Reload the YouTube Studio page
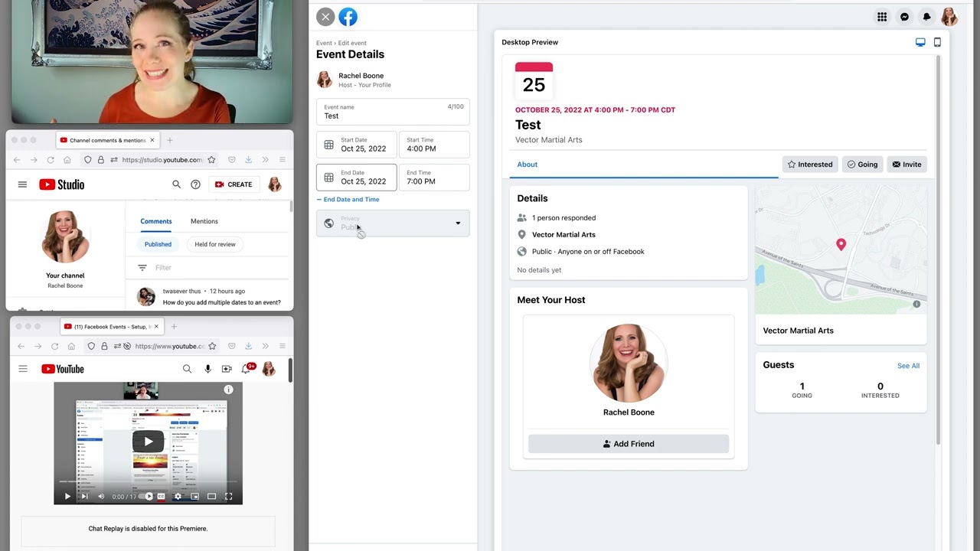This screenshot has height=551, width=980. tap(51, 160)
